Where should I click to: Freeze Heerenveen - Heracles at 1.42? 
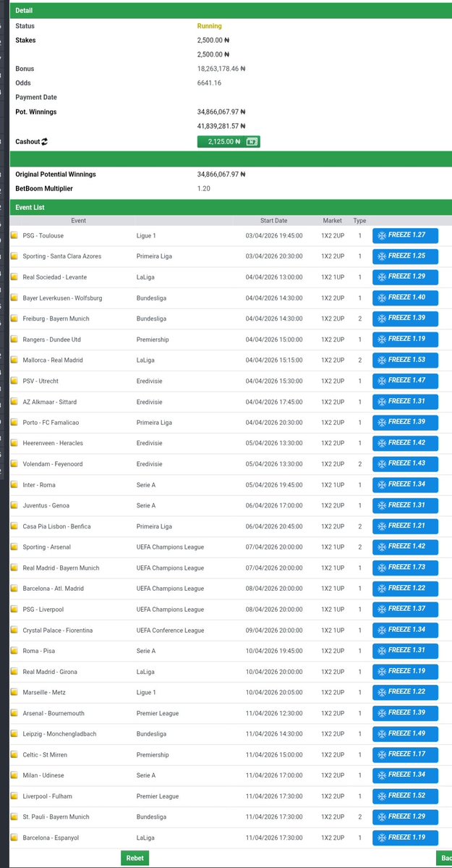[x=405, y=443]
